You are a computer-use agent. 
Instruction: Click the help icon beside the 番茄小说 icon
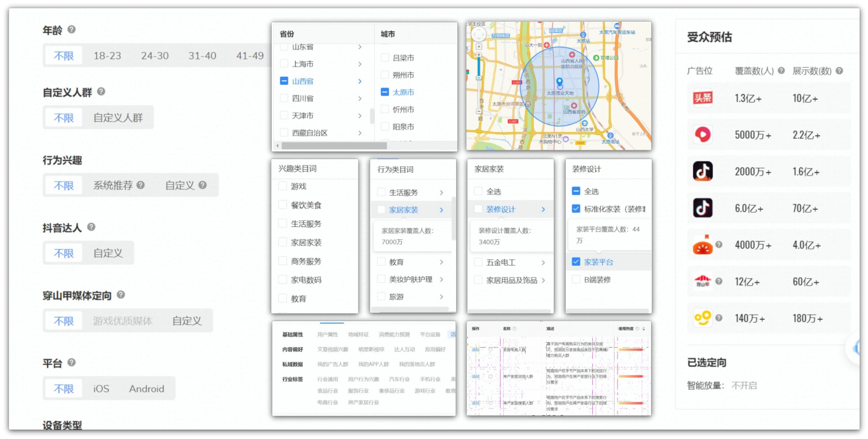click(x=719, y=245)
